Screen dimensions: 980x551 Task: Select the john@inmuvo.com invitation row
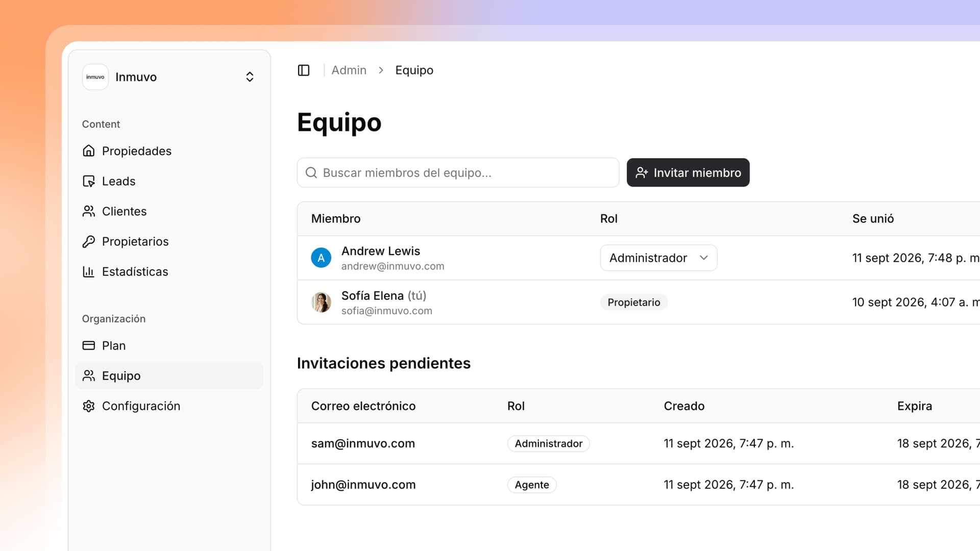639,485
